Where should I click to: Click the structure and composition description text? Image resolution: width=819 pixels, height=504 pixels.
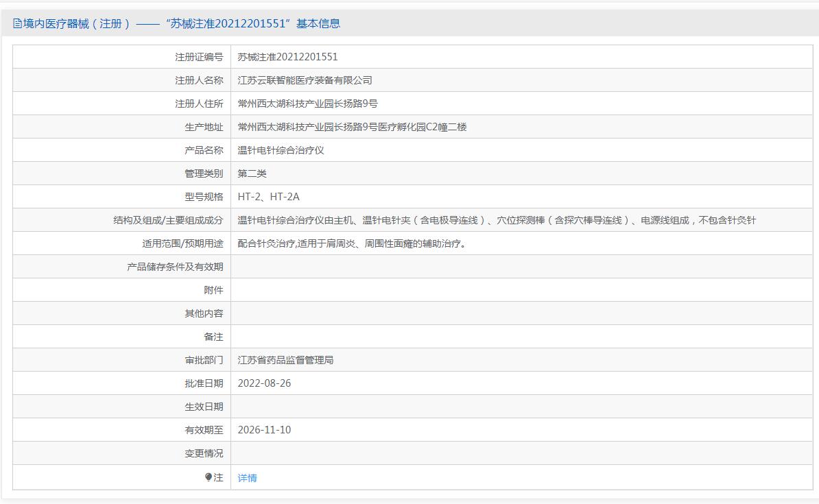pos(497,220)
